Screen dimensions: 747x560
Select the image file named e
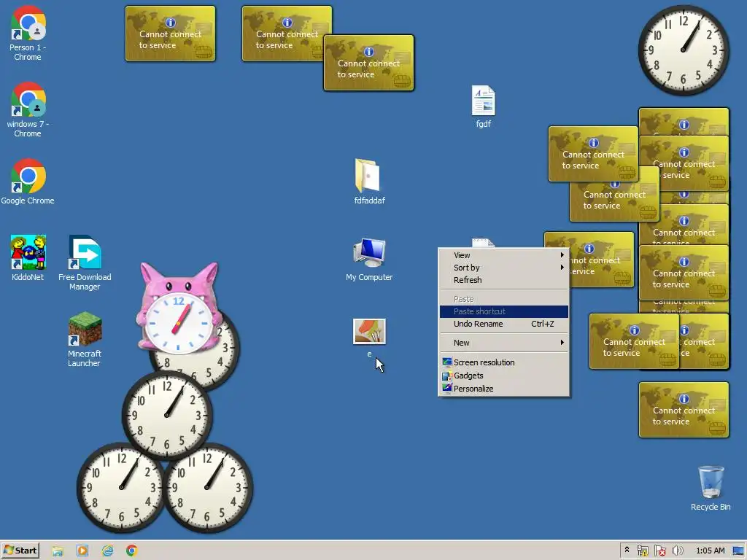369,337
